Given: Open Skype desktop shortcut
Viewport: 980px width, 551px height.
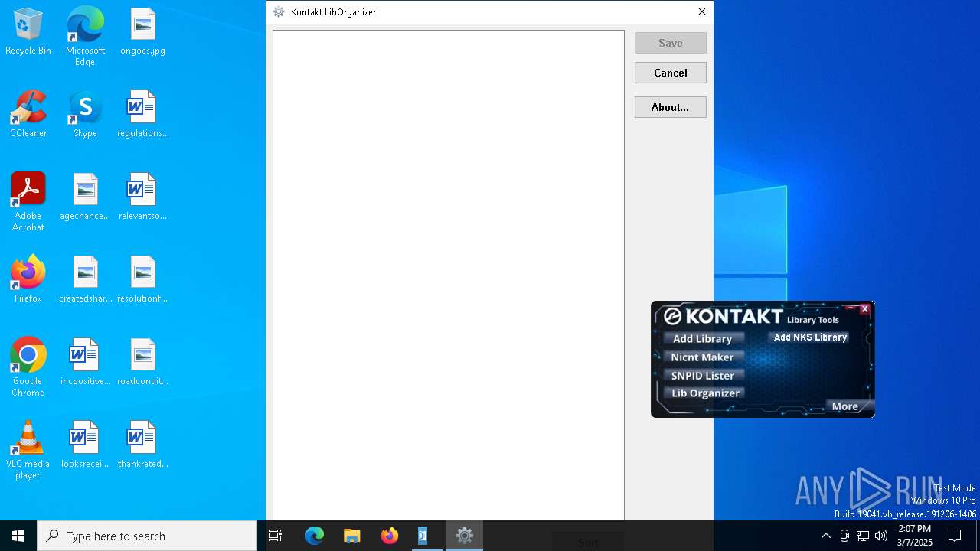Looking at the screenshot, I should [85, 115].
